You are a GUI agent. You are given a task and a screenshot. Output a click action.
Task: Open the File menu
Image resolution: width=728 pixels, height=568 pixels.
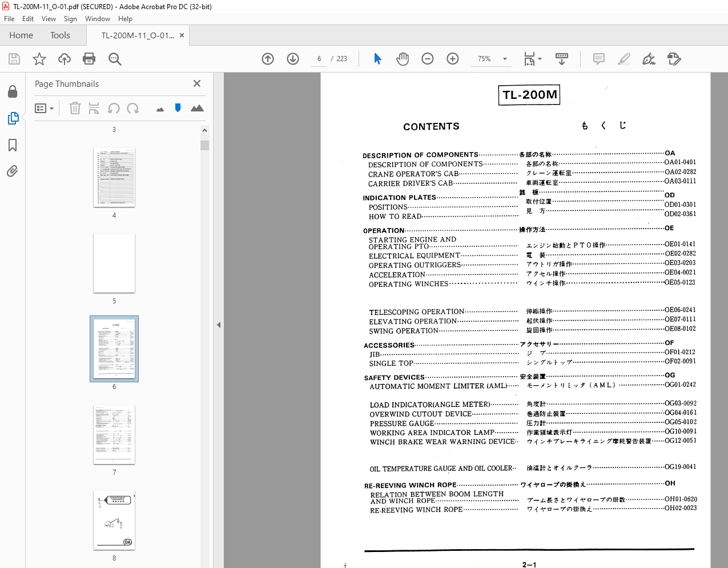pos(9,18)
